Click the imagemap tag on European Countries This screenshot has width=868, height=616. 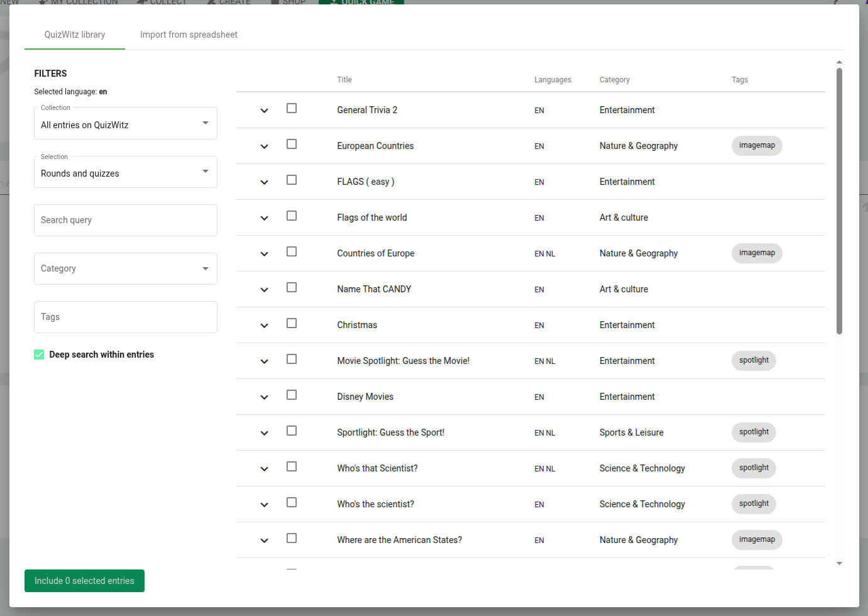tap(757, 146)
